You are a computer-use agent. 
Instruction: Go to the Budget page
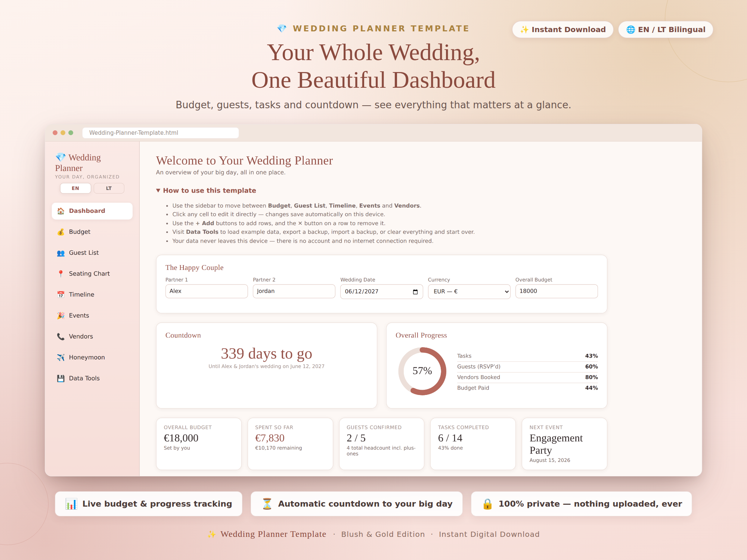(92, 232)
